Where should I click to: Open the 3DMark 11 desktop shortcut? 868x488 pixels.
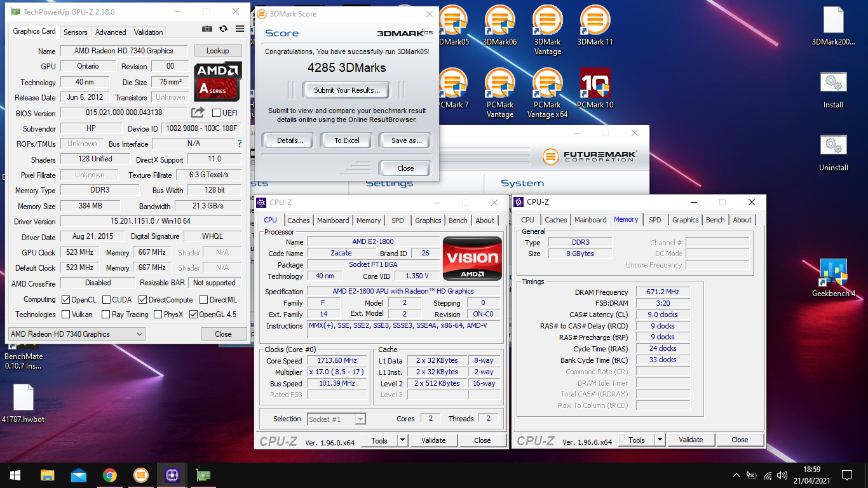pyautogui.click(x=595, y=25)
